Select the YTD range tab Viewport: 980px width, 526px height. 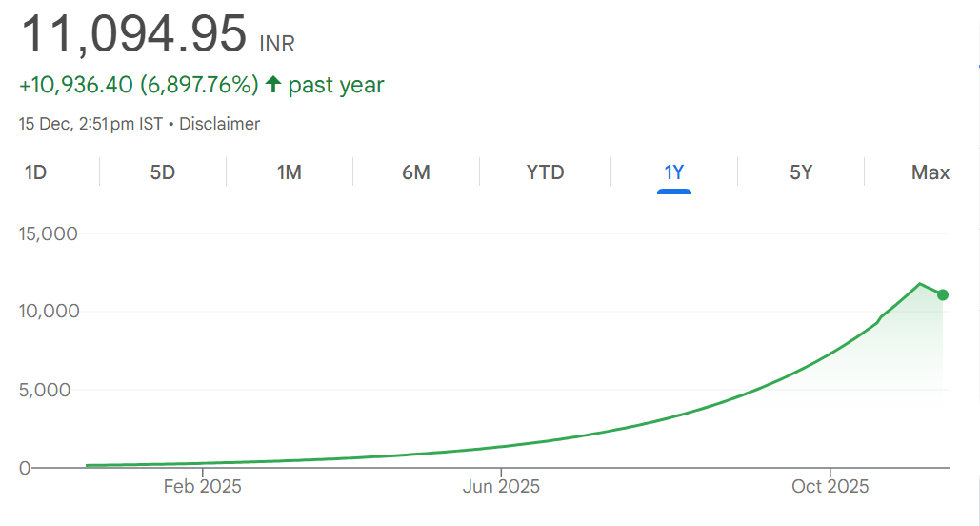click(546, 172)
